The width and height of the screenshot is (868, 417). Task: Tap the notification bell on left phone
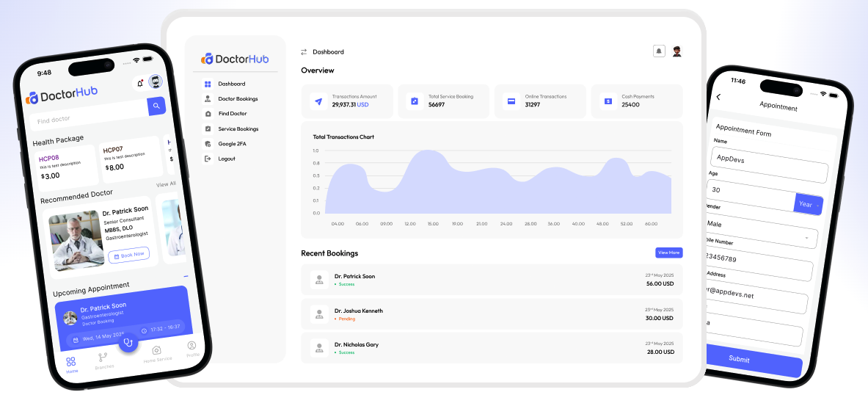tap(139, 84)
